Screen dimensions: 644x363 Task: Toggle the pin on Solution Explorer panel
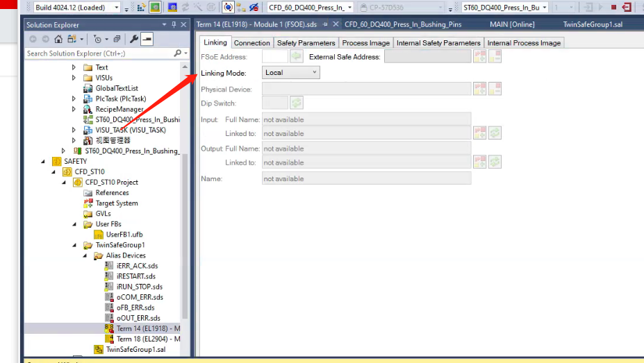[173, 25]
